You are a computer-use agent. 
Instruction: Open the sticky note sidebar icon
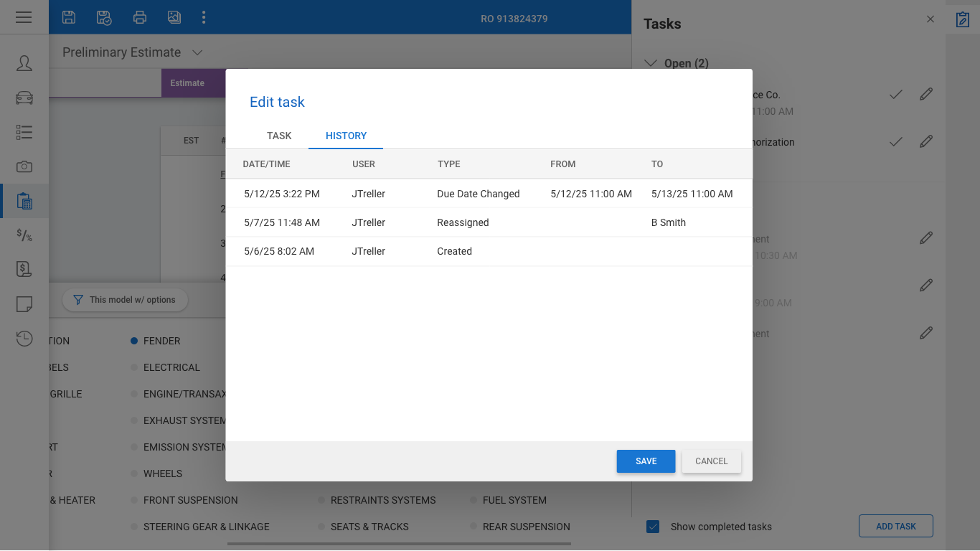(x=24, y=304)
